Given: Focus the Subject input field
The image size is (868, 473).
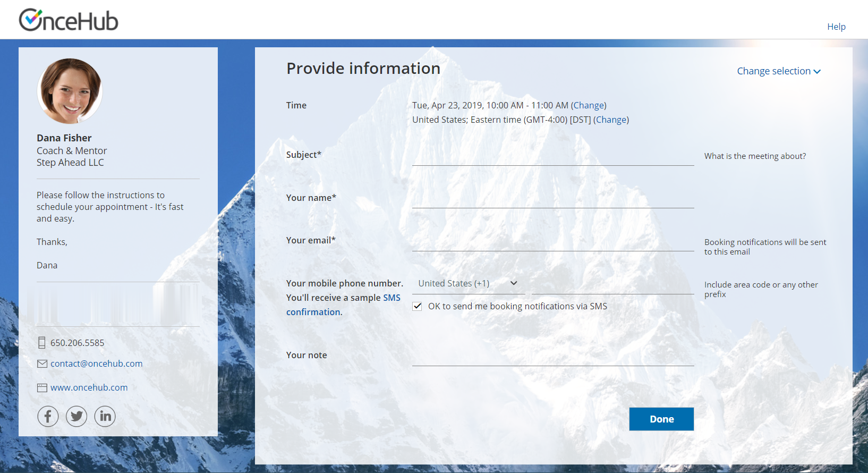Looking at the screenshot, I should 553,155.
